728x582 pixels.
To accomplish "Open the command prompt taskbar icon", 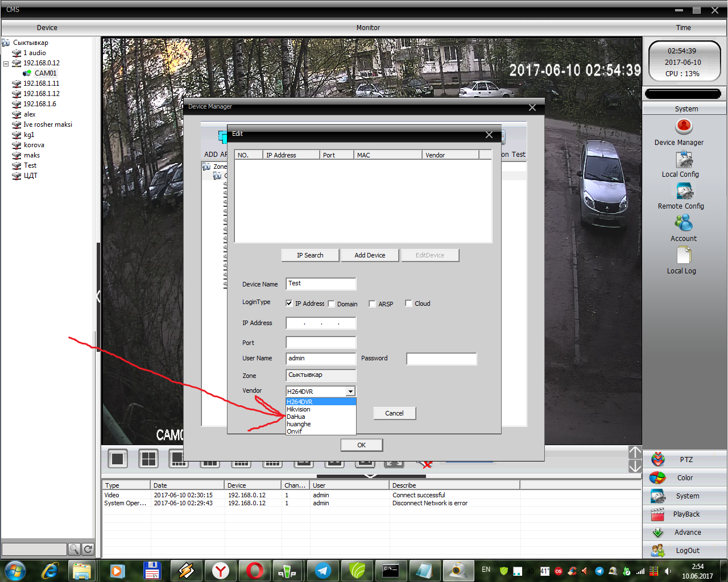I will [391, 570].
